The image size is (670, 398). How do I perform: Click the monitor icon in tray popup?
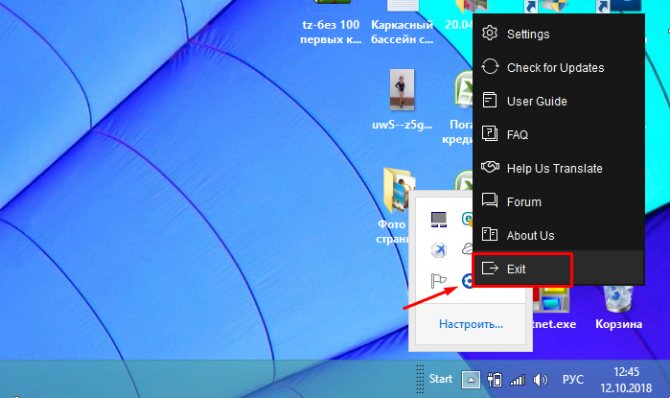coord(438,219)
